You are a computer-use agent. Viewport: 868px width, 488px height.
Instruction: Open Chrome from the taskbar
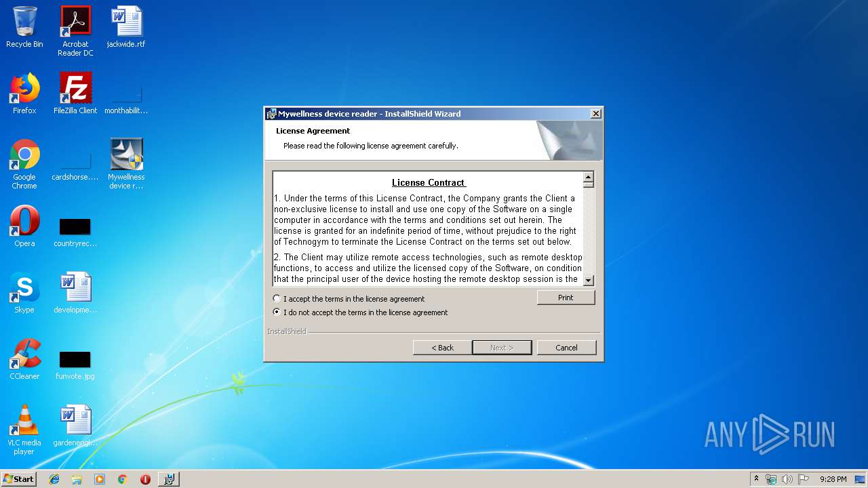pyautogui.click(x=122, y=479)
